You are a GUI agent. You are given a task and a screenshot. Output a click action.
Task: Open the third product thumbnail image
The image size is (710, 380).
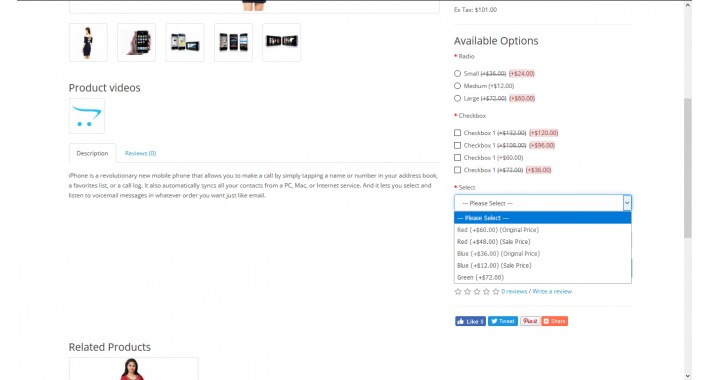coord(185,43)
